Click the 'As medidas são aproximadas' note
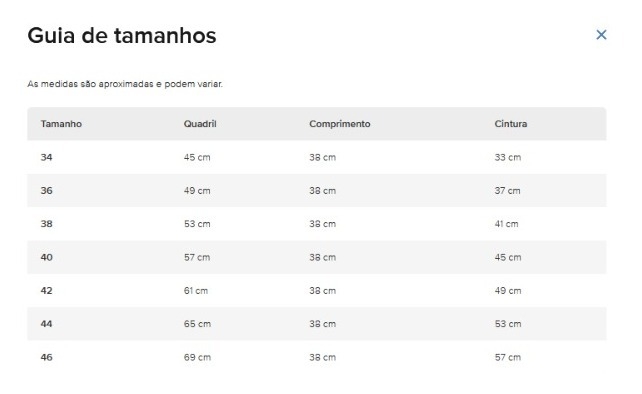642x394 pixels. (125, 84)
